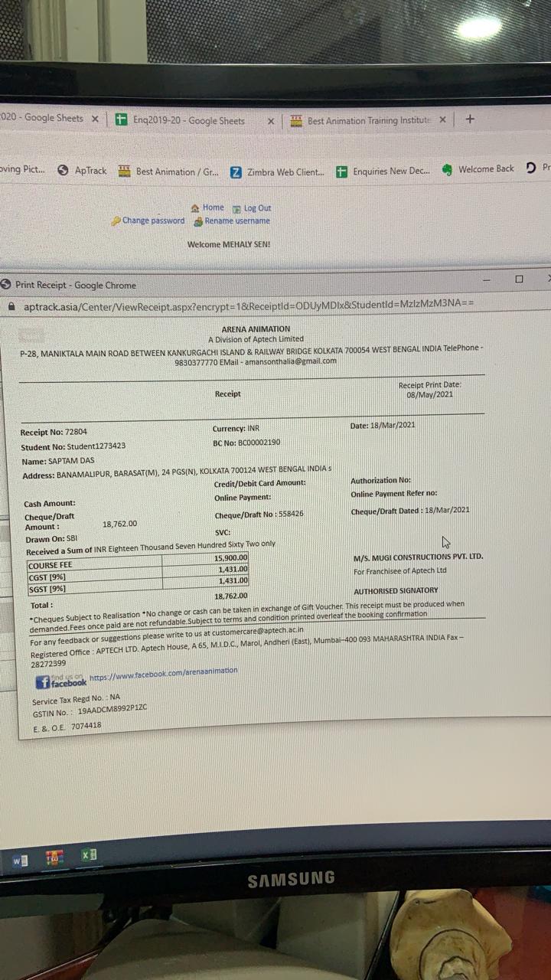The height and width of the screenshot is (980, 551).
Task: Click the Print Receipt window's Chrome icon
Action: pyautogui.click(x=6, y=284)
